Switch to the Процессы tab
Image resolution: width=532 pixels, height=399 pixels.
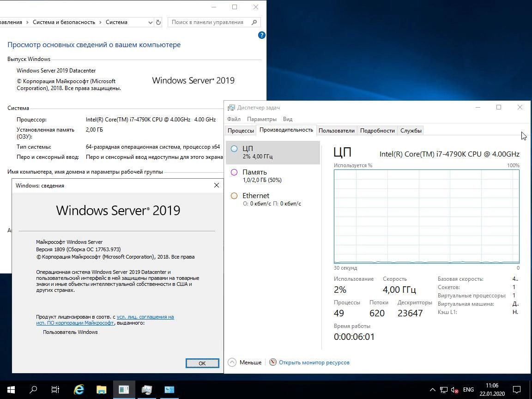pyautogui.click(x=241, y=131)
